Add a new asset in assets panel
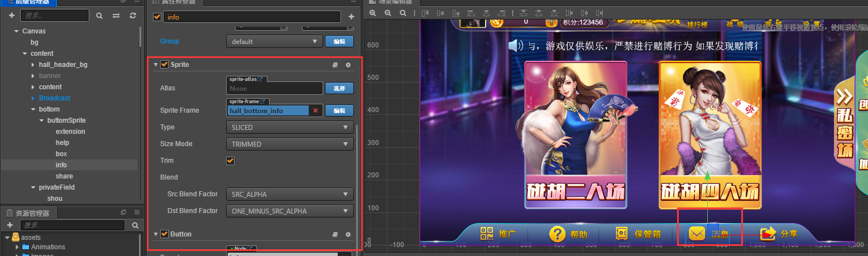The image size is (868, 256). coord(11,225)
